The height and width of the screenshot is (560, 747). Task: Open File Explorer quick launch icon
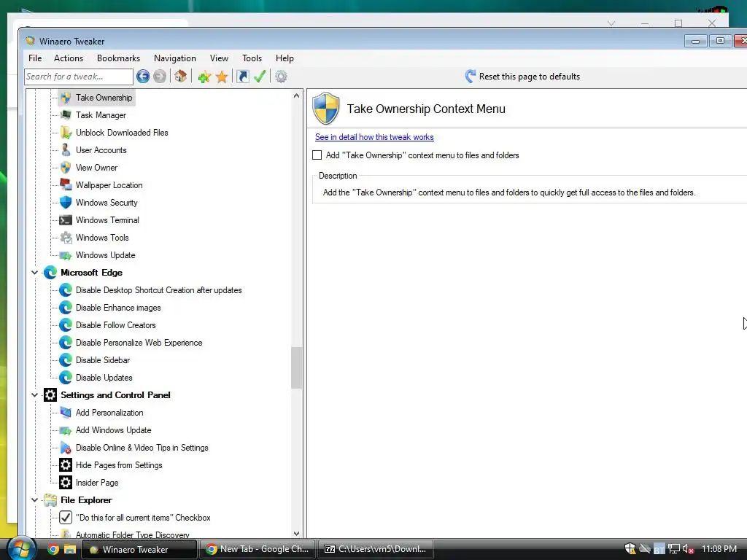(70, 549)
